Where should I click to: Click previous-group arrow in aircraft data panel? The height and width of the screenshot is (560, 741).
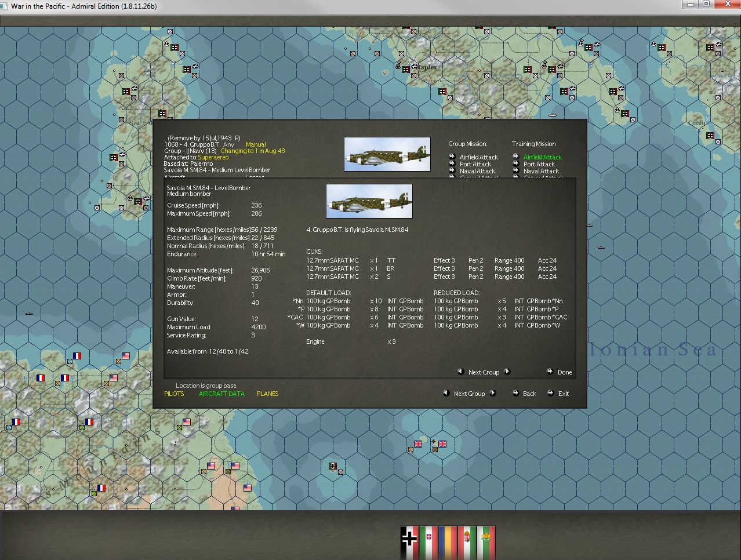(x=460, y=372)
